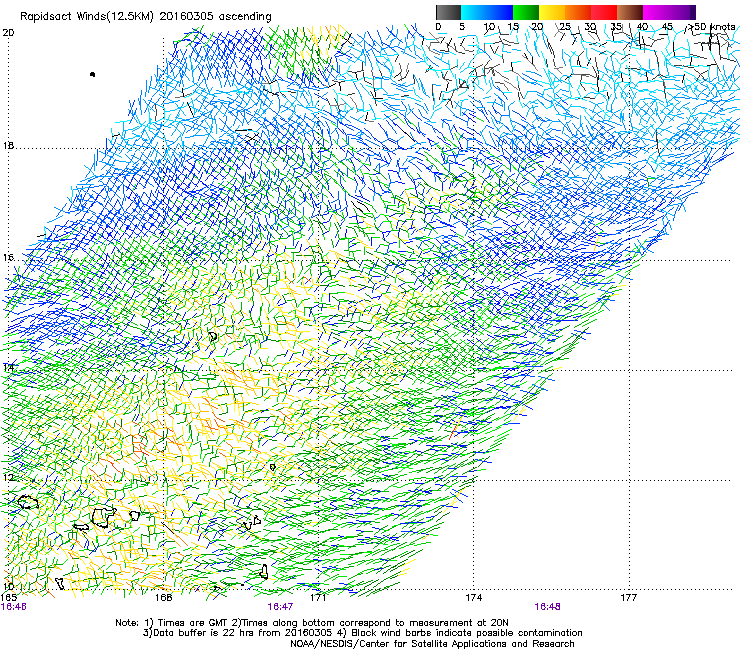Image resolution: width=740 pixels, height=650 pixels.
Task: Click the purple 16:47 time label
Action: click(280, 607)
